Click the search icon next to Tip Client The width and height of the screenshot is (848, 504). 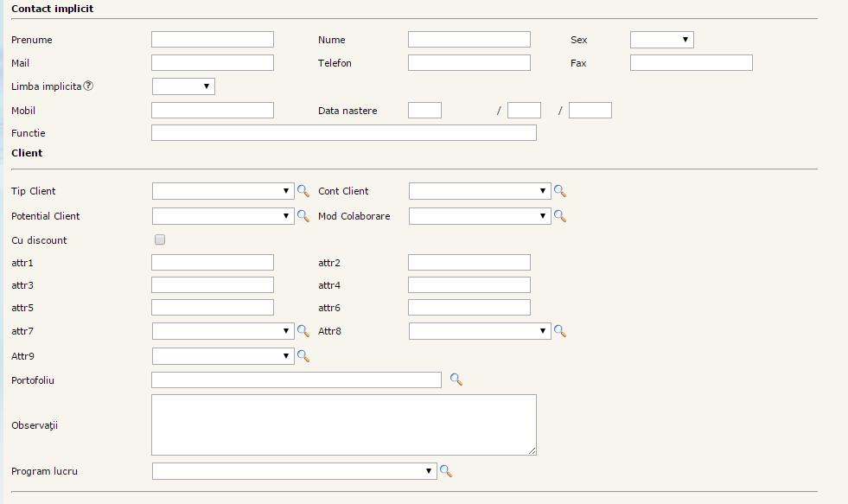[x=303, y=191]
